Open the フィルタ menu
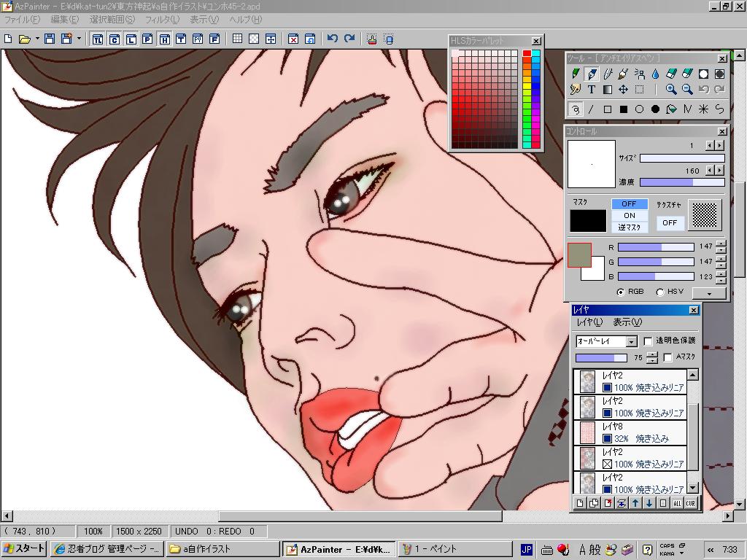747x560 pixels. pyautogui.click(x=161, y=20)
